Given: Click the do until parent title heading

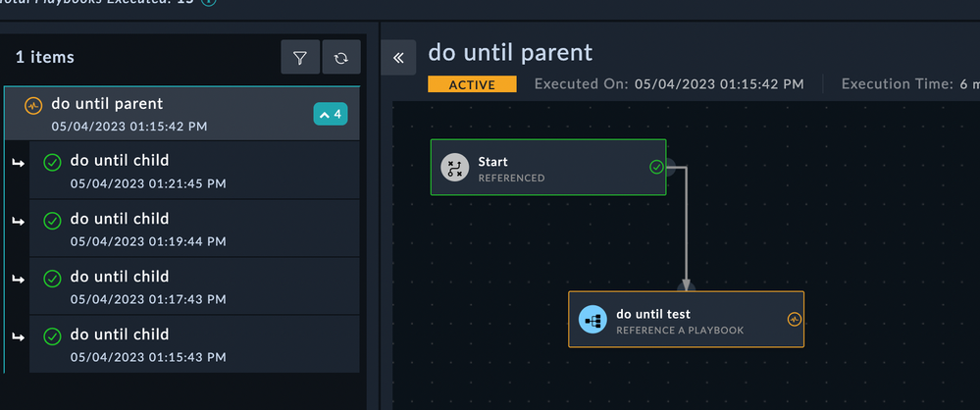Looking at the screenshot, I should pyautogui.click(x=510, y=52).
